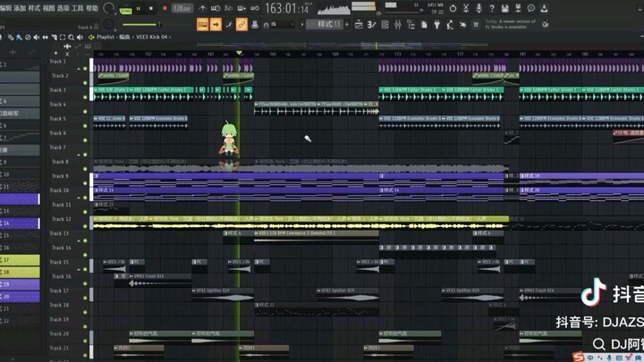This screenshot has width=644, height=362.
Task: Open the 工具 tools menu
Action: pyautogui.click(x=77, y=7)
